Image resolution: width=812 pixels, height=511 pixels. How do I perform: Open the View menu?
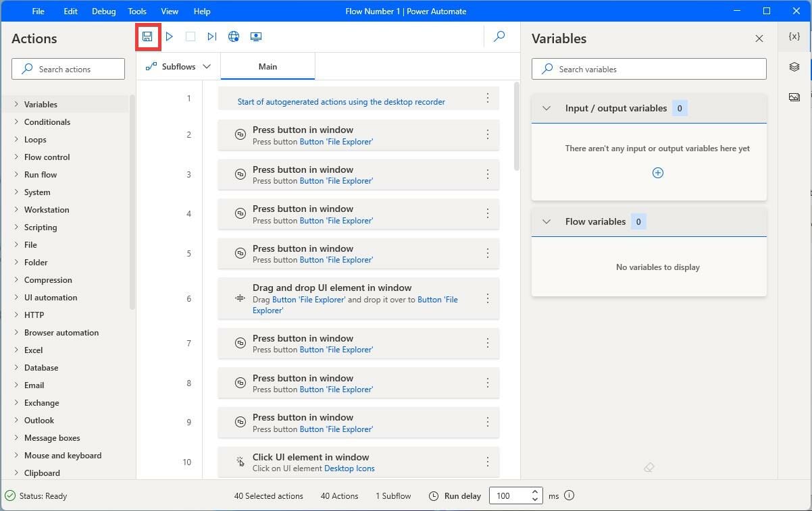click(x=170, y=11)
